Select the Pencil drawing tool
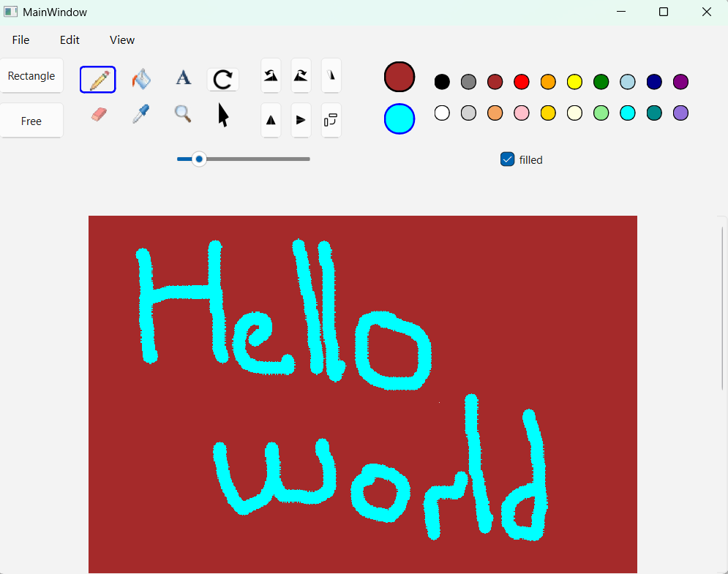This screenshot has height=574, width=728. 98,80
